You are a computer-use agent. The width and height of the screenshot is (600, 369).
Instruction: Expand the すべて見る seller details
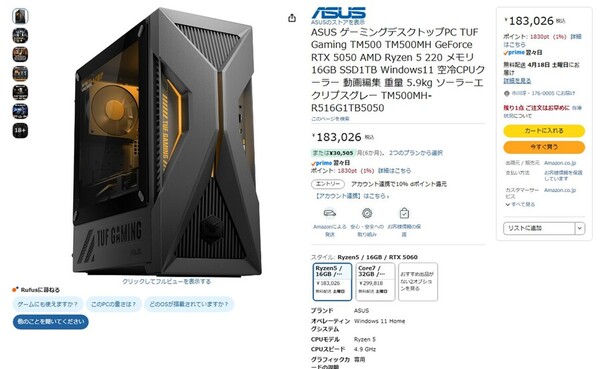(520, 204)
